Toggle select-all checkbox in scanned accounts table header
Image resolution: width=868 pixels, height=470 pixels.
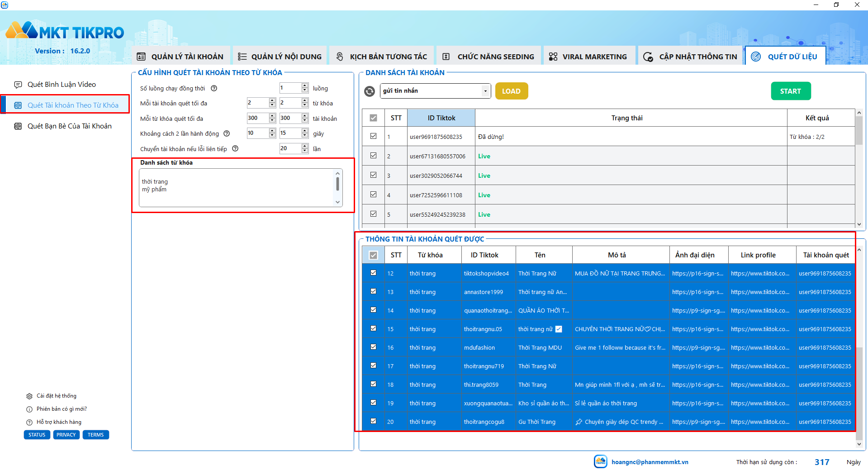tap(373, 255)
